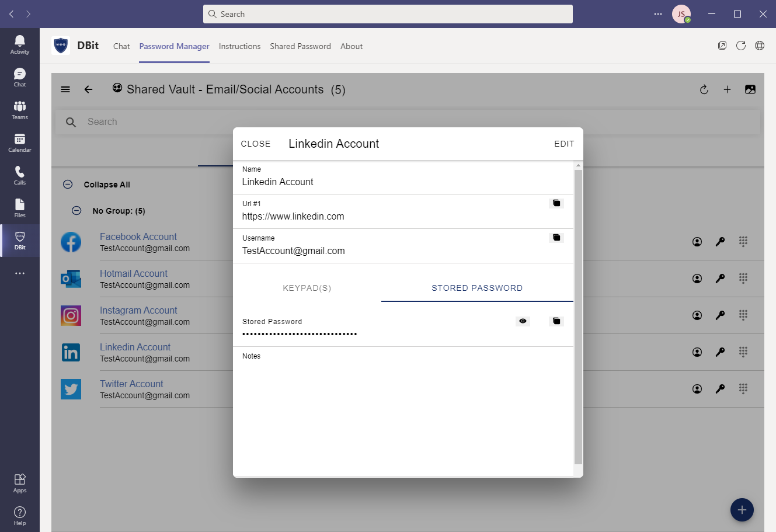Switch to the Chat tab of DBit
776x532 pixels.
[121, 46]
